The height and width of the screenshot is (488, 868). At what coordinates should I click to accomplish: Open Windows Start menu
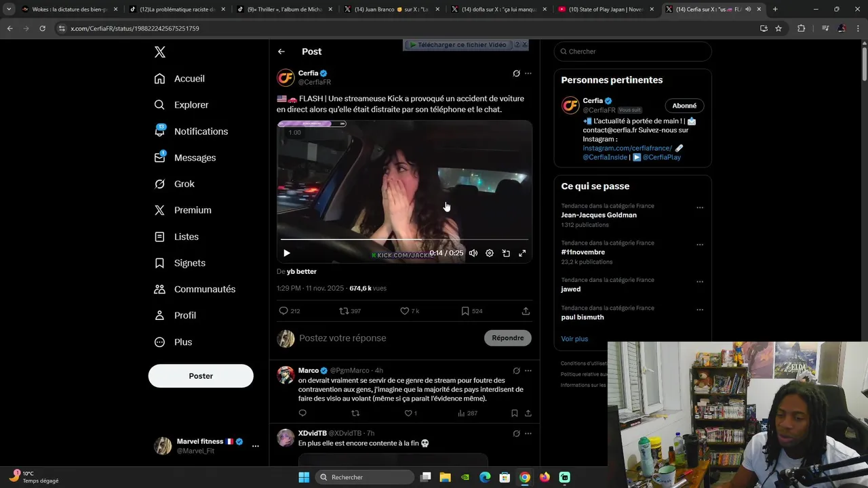coord(304,477)
